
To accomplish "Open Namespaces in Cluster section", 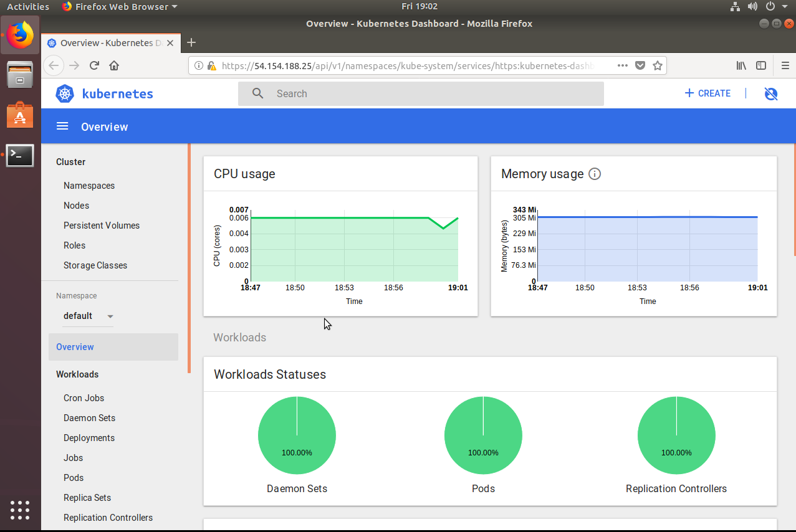I will tap(89, 186).
